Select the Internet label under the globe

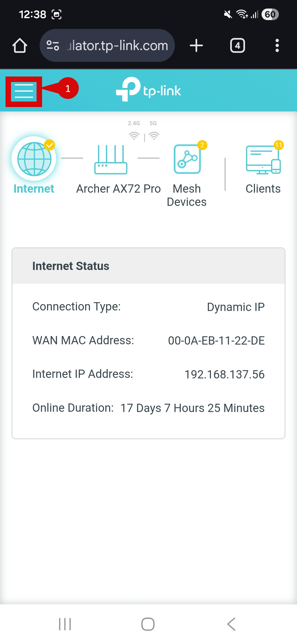(33, 189)
